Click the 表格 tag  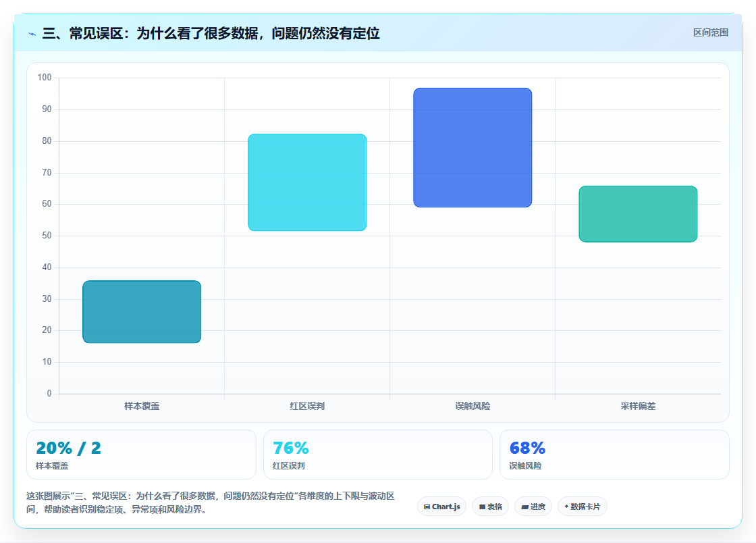[x=490, y=507]
